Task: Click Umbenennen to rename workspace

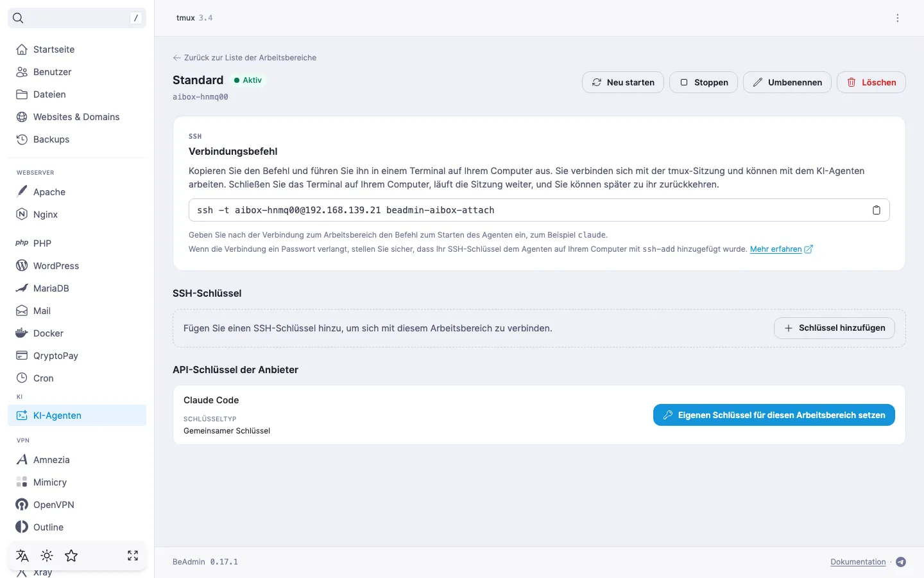Action: [x=787, y=82]
